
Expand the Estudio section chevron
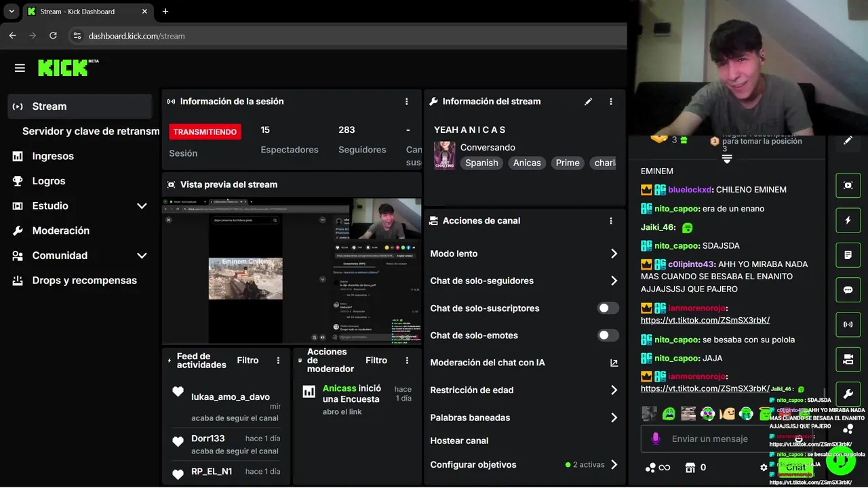pyautogui.click(x=142, y=206)
